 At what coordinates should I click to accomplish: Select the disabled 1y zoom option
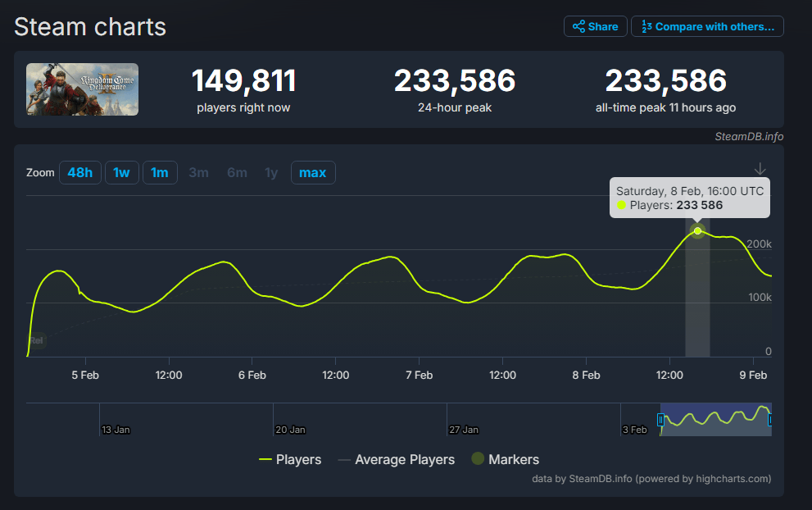271,172
